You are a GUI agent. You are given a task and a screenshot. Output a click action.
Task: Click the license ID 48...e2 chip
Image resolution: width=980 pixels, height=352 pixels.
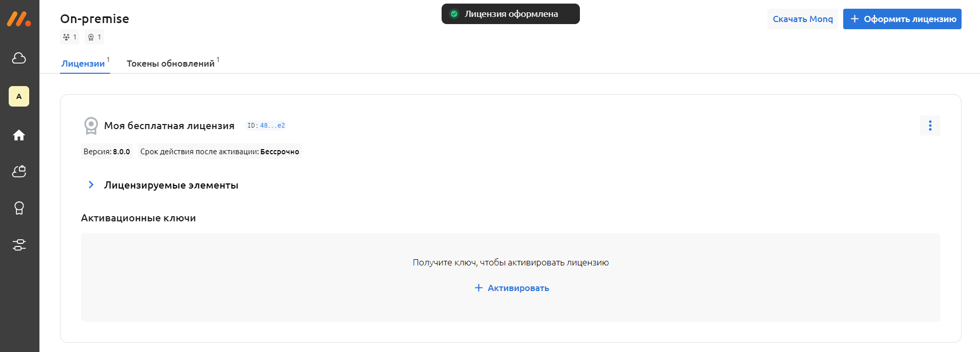tap(266, 126)
